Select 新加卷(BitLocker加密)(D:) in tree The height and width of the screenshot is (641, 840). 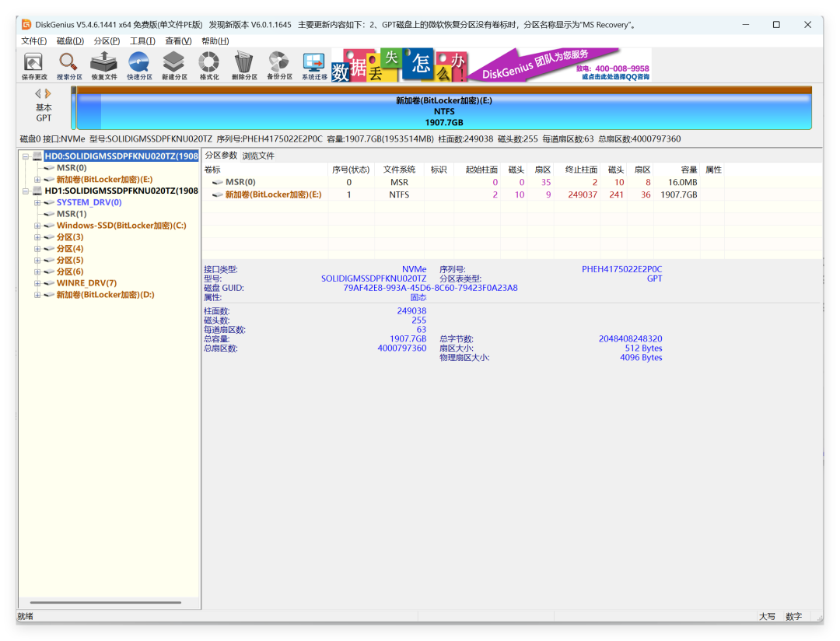point(106,295)
